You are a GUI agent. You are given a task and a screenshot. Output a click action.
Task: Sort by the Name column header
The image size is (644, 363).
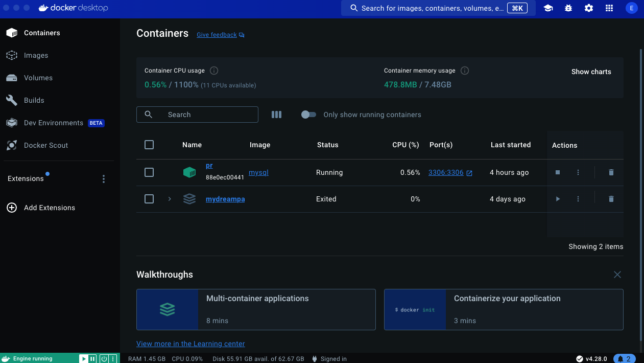[x=192, y=145]
